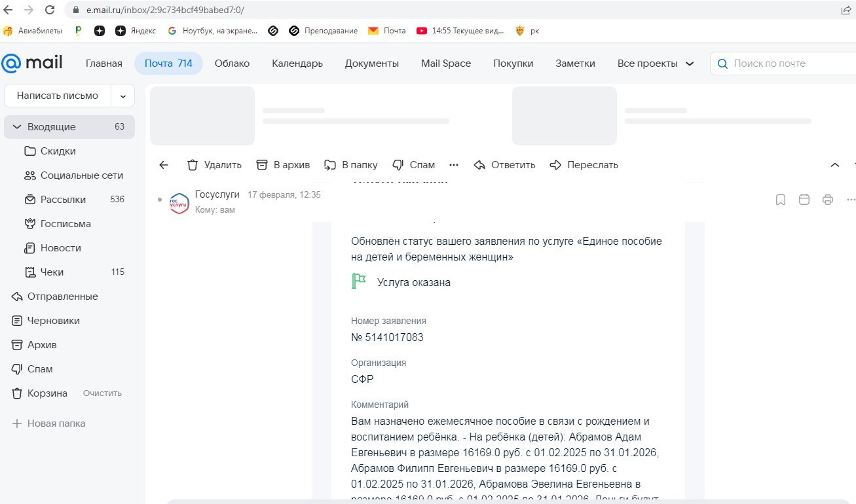Image resolution: width=856 pixels, height=504 pixels.
Task: Collapse the Входящие folder chevron
Action: (x=17, y=126)
